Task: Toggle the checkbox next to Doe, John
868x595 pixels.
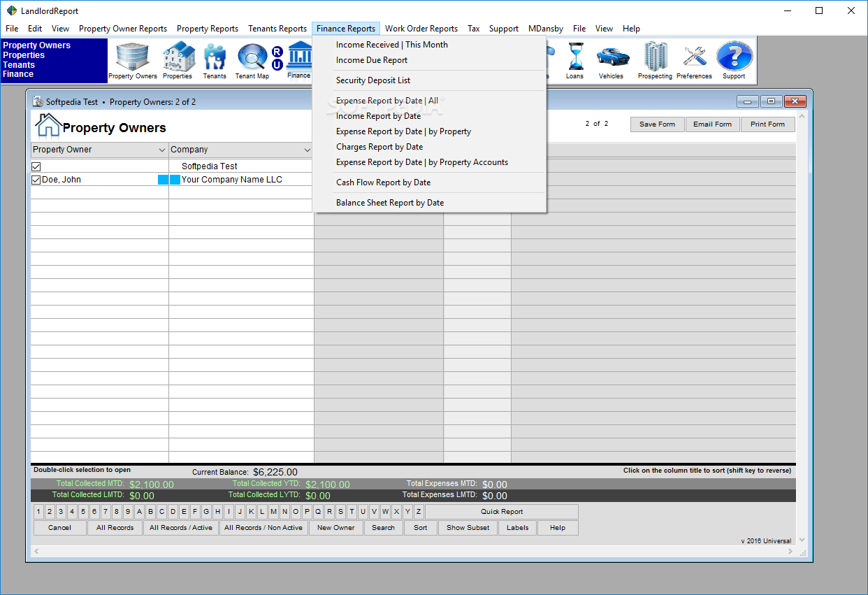Action: 36,180
